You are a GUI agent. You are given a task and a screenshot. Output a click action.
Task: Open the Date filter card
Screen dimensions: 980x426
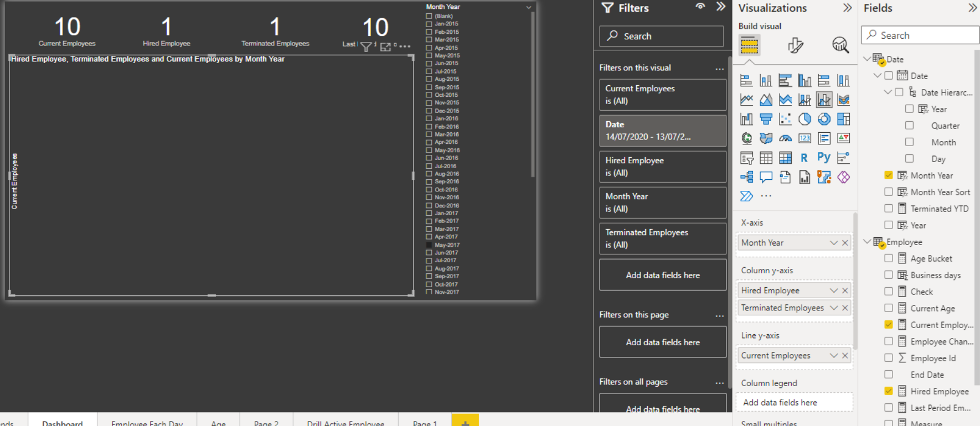663,131
